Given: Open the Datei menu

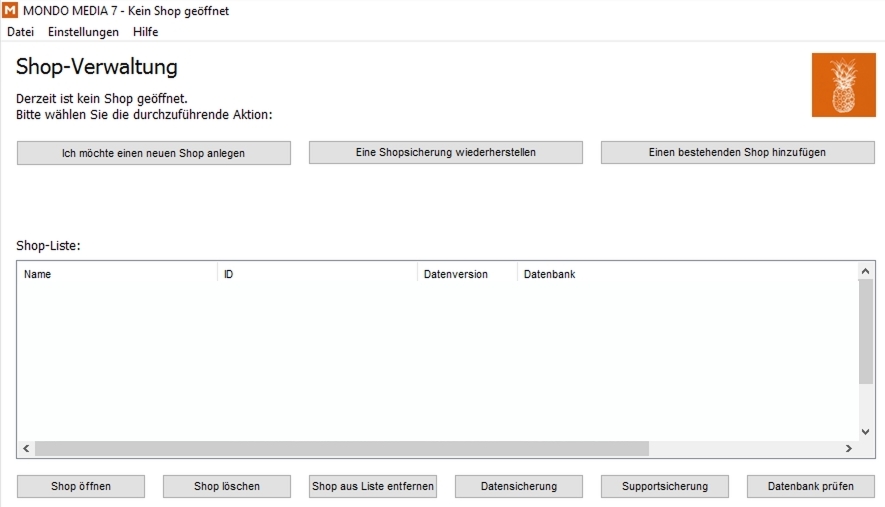Looking at the screenshot, I should [20, 32].
